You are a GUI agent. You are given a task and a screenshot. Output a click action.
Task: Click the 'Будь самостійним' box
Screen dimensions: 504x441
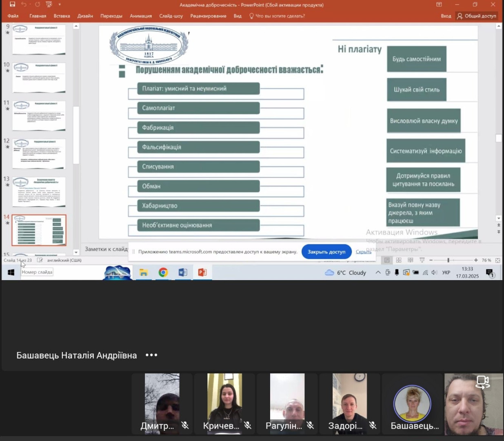tap(417, 59)
